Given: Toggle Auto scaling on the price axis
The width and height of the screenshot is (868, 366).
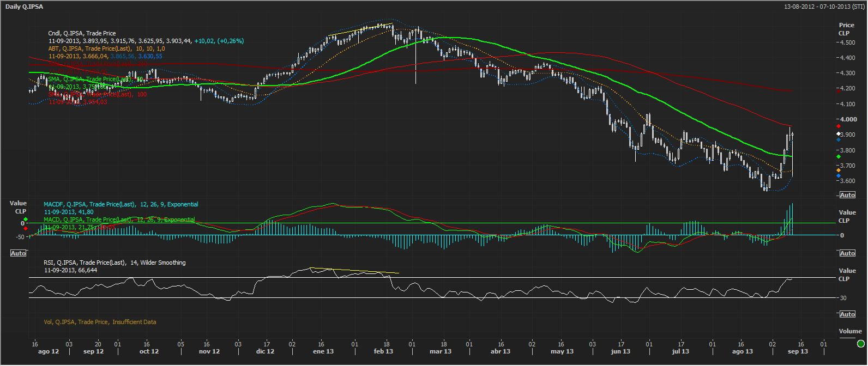Looking at the screenshot, I should pyautogui.click(x=847, y=195).
